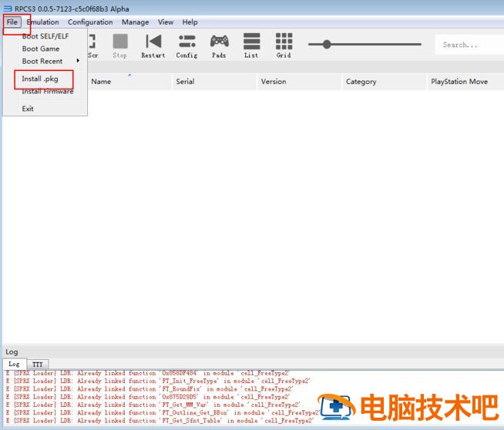Switch to the TTY tab
Screen dimensions: 504x430
click(38, 364)
